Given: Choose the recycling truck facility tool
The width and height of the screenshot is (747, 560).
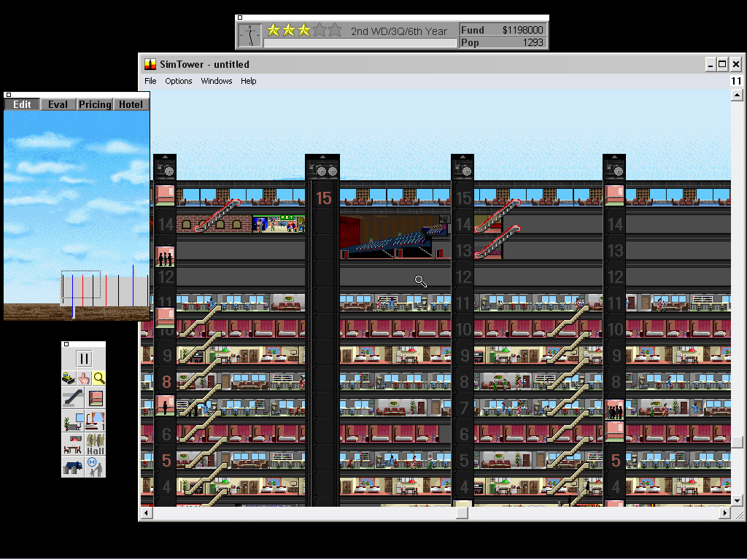Looking at the screenshot, I should 73,466.
